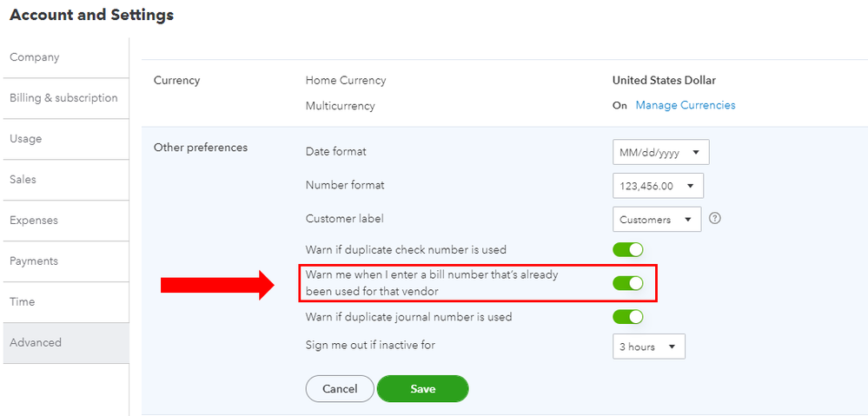Image resolution: width=868 pixels, height=416 pixels.
Task: Click the Customer label help question icon
Action: point(715,218)
